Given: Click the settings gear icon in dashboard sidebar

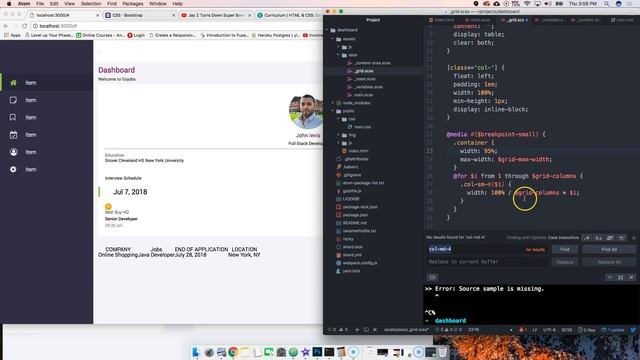Looking at the screenshot, I should click(13, 169).
